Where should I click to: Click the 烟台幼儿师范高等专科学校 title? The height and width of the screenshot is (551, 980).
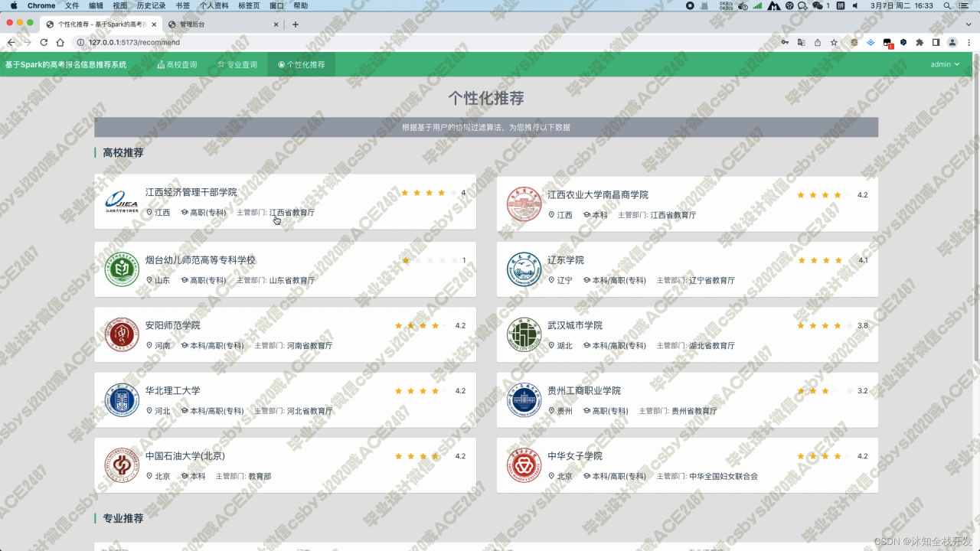(201, 260)
